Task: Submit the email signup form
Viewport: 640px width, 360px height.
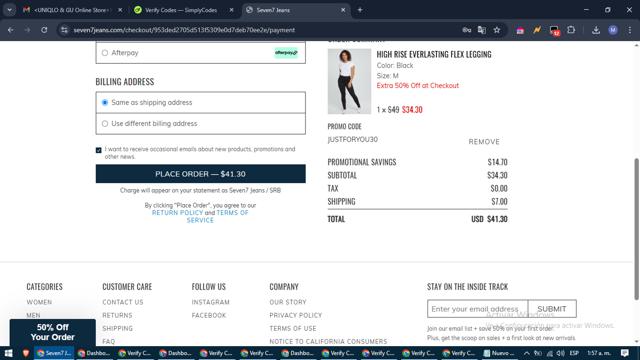Action: point(552,309)
